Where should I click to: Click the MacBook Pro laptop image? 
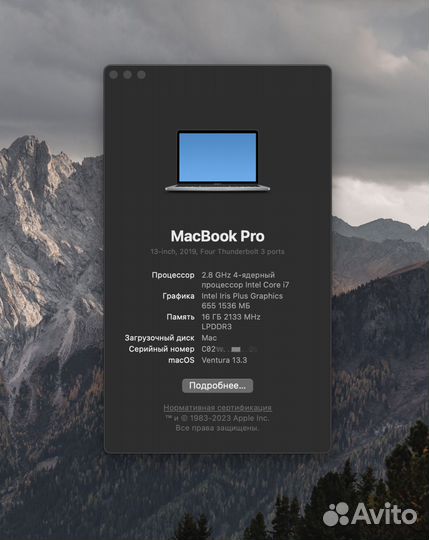[x=217, y=160]
